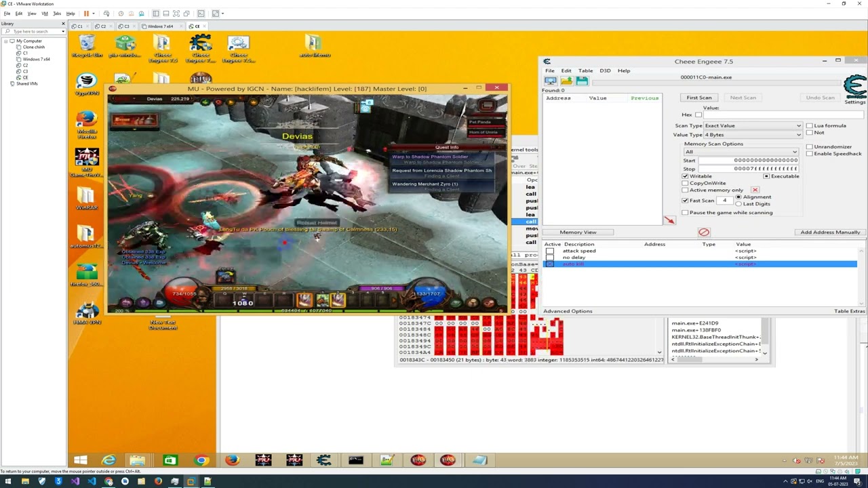Image resolution: width=868 pixels, height=488 pixels.
Task: Open Internet Explorer in guest taskbar
Action: tap(108, 460)
